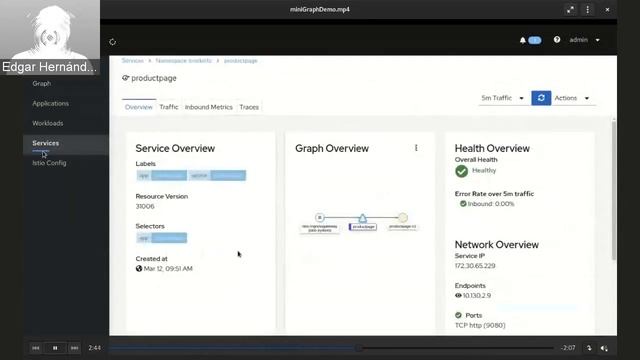Click the TCP http (9080) port text
640x360 pixels.
[x=480, y=325]
